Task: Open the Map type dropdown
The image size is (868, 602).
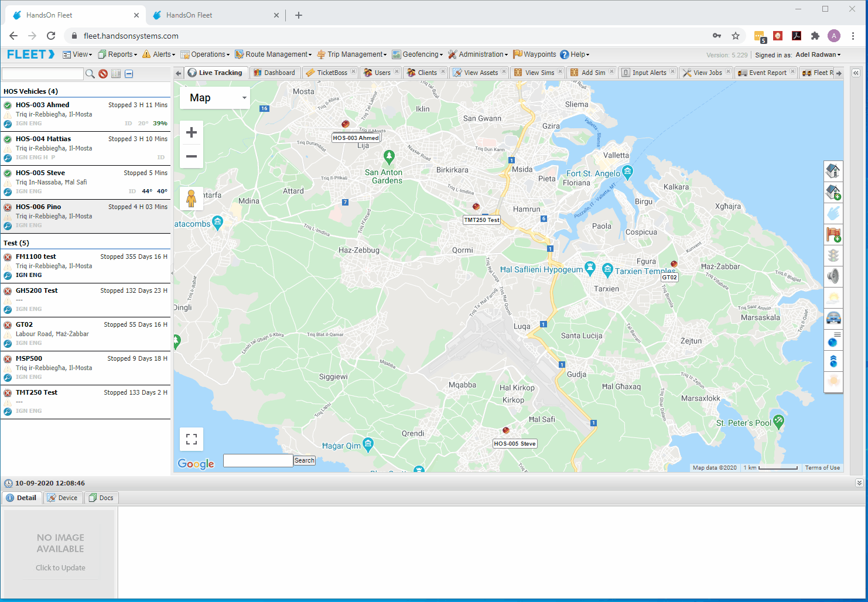Action: (215, 98)
